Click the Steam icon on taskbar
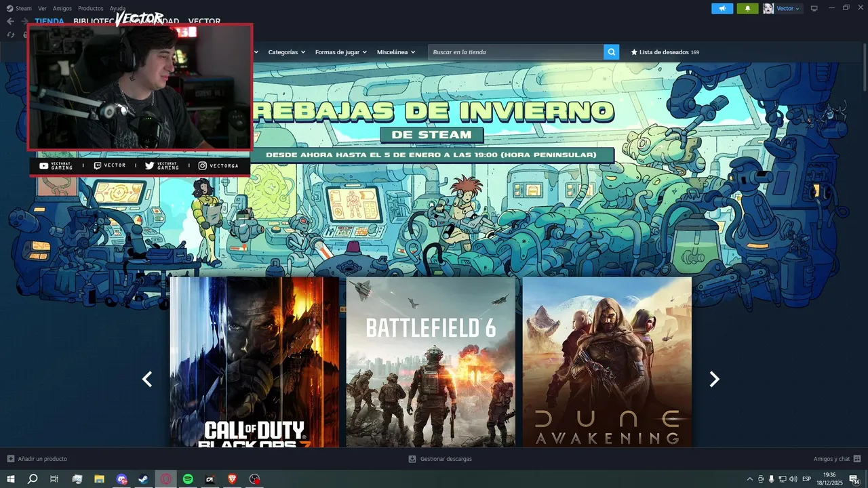The image size is (868, 488). (x=143, y=479)
